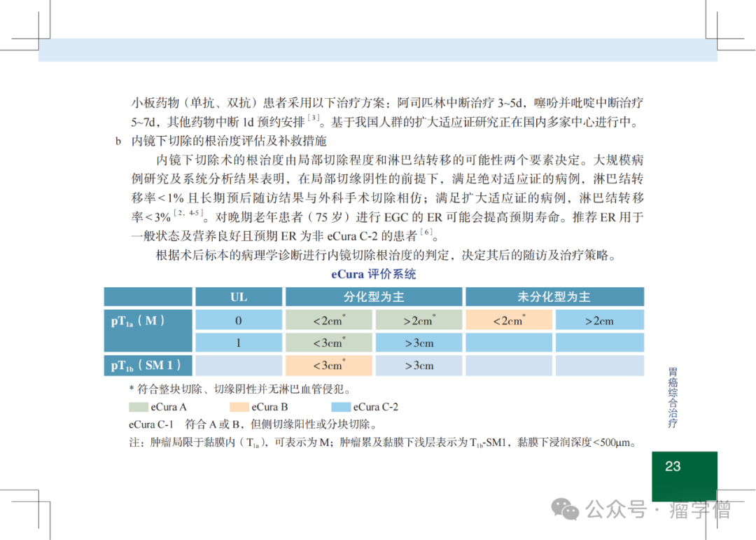The height and width of the screenshot is (540, 756).
Task: Click the citation marker "[3]"
Action: (314, 118)
